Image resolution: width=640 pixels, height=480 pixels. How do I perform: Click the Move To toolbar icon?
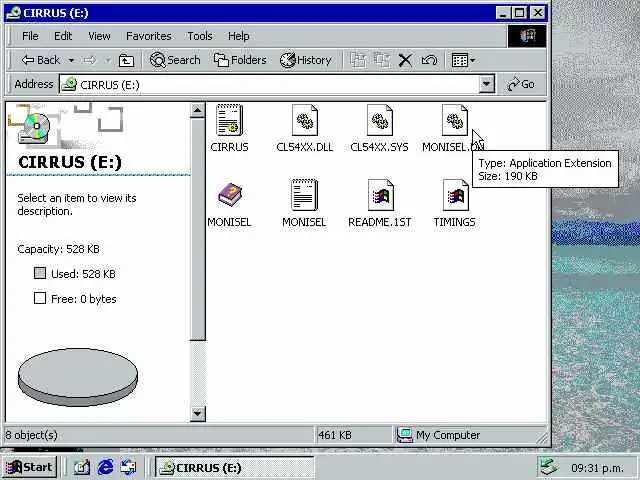coord(358,60)
